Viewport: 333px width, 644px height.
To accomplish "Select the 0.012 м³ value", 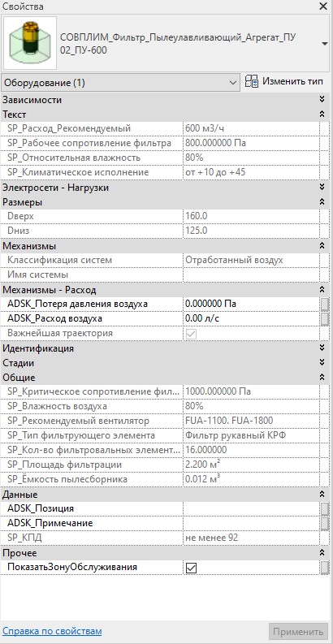I will (x=205, y=479).
